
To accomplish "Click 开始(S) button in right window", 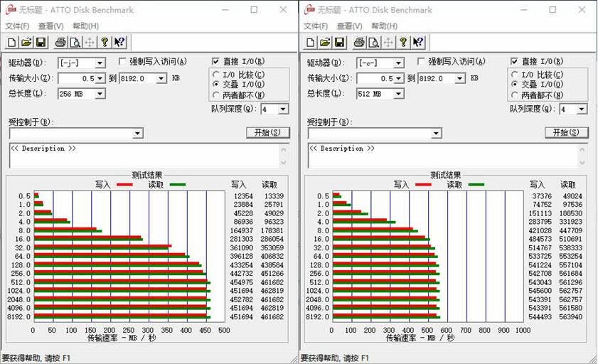I will (566, 132).
